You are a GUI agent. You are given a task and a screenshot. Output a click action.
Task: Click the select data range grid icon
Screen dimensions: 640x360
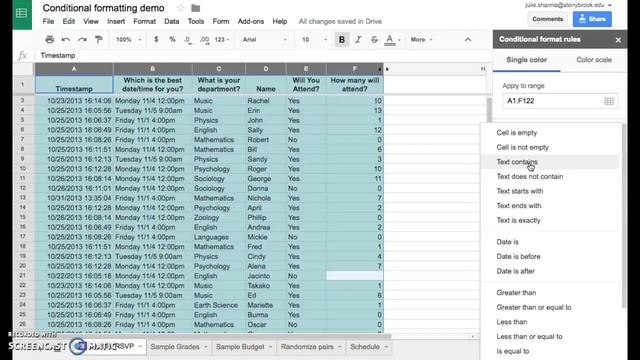coord(609,101)
